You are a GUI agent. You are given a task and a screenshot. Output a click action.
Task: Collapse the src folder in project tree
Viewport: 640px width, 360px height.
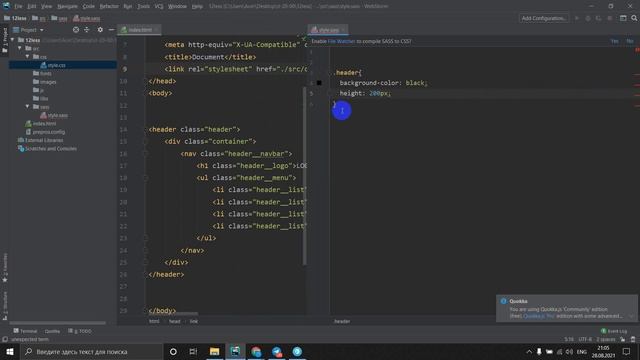[20, 48]
